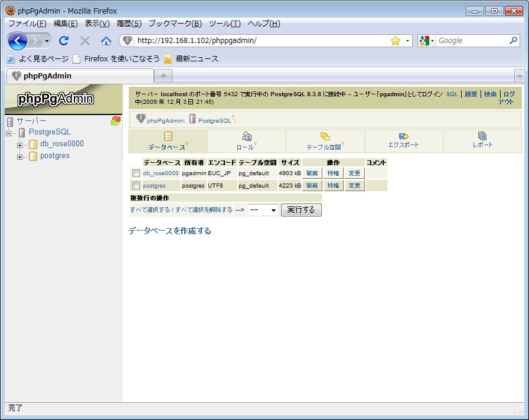Select the phpPgAdmin browser tab
This screenshot has height=420, width=529.
[x=80, y=76]
